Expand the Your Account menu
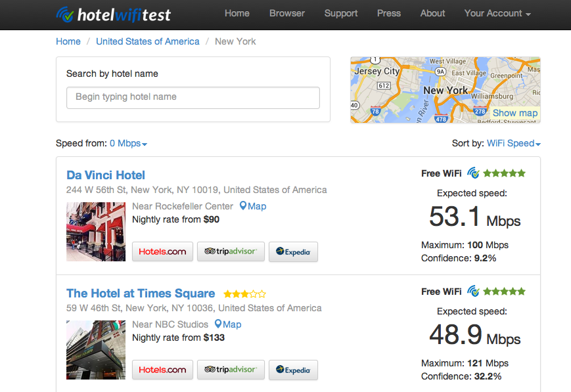The height and width of the screenshot is (392, 571). (x=497, y=13)
